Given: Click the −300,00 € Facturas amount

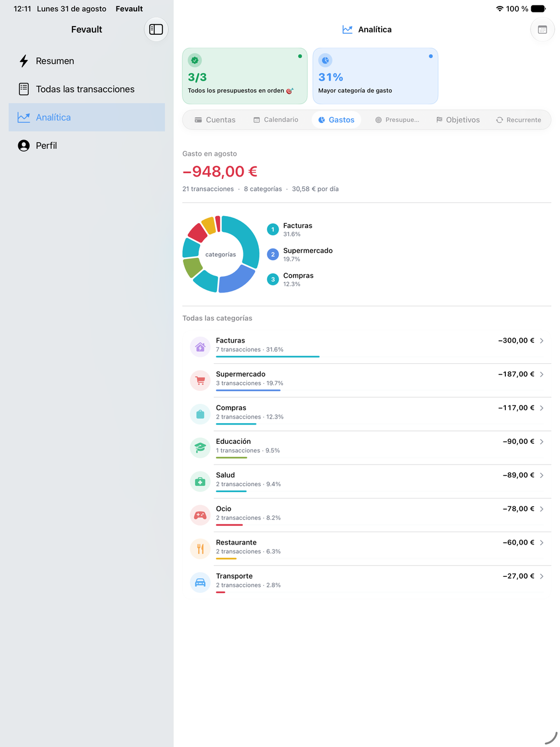Looking at the screenshot, I should coord(516,340).
